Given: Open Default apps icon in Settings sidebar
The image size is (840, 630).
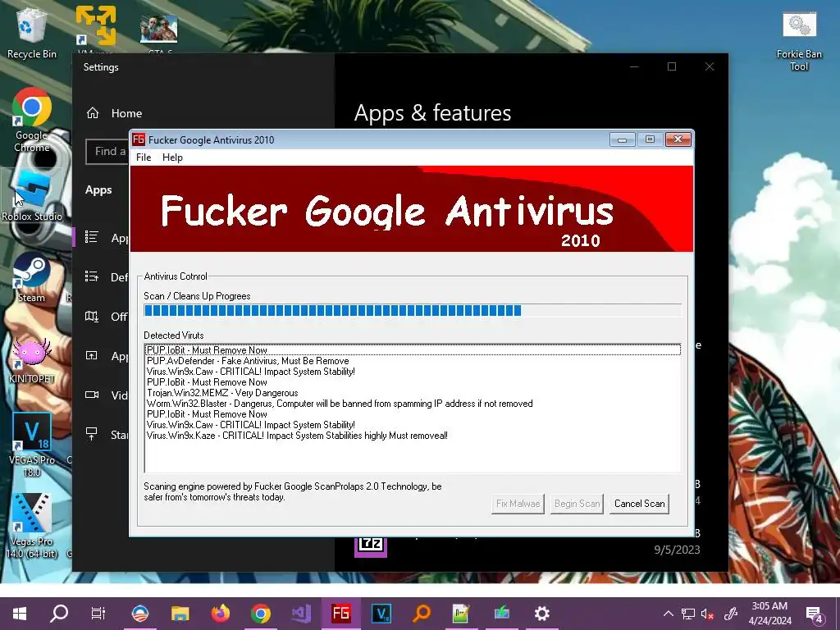Looking at the screenshot, I should point(92,276).
